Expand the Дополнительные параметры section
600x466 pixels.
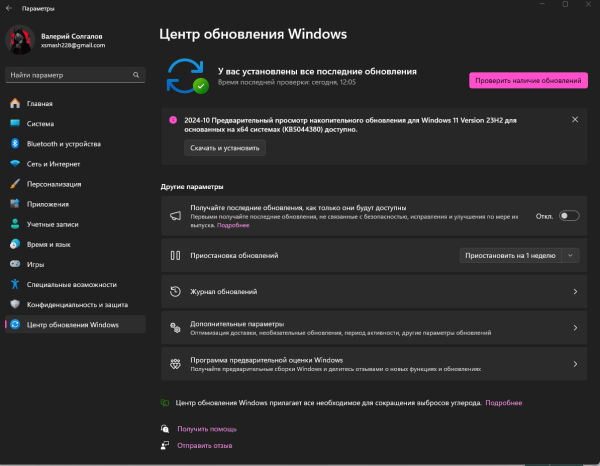[x=575, y=328]
